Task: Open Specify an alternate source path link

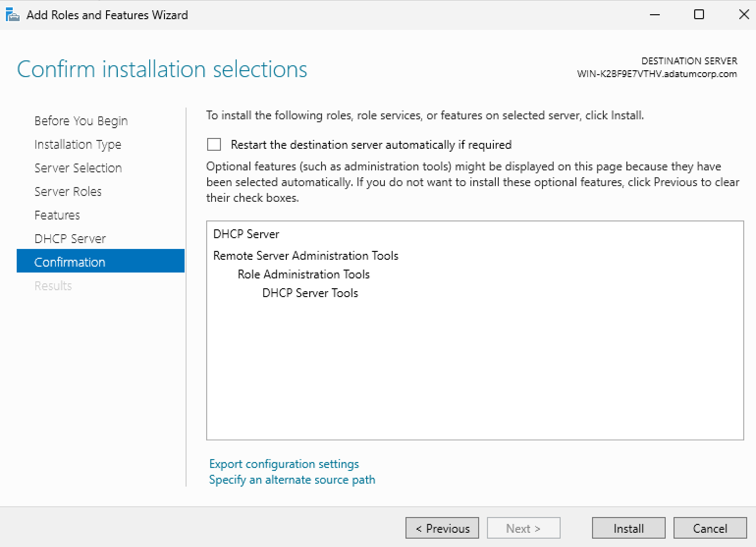Action: pos(292,480)
